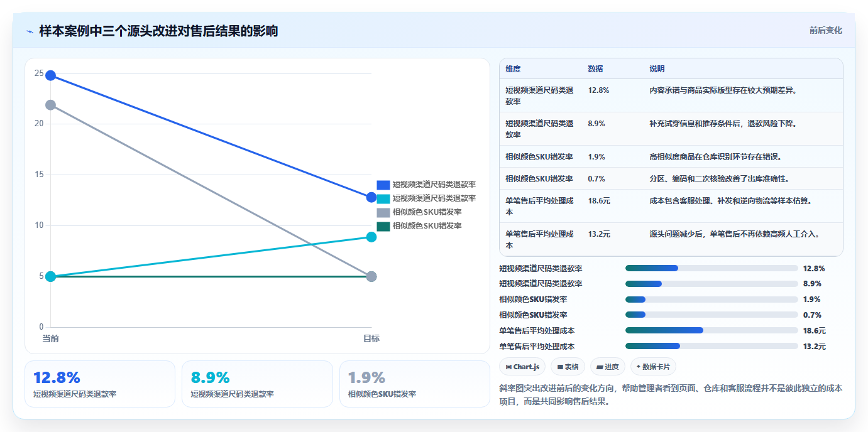This screenshot has height=432, width=868.
Task: Click the 8.9% progress bar
Action: 711,284
